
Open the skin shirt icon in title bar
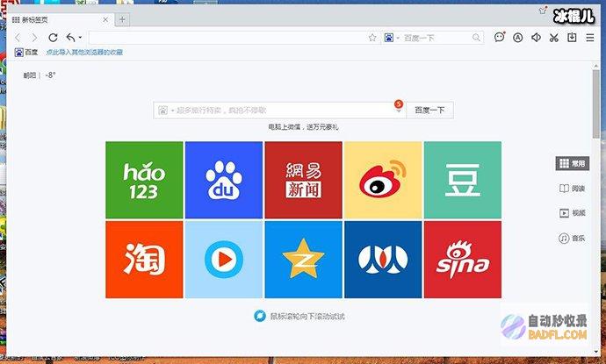pos(543,11)
